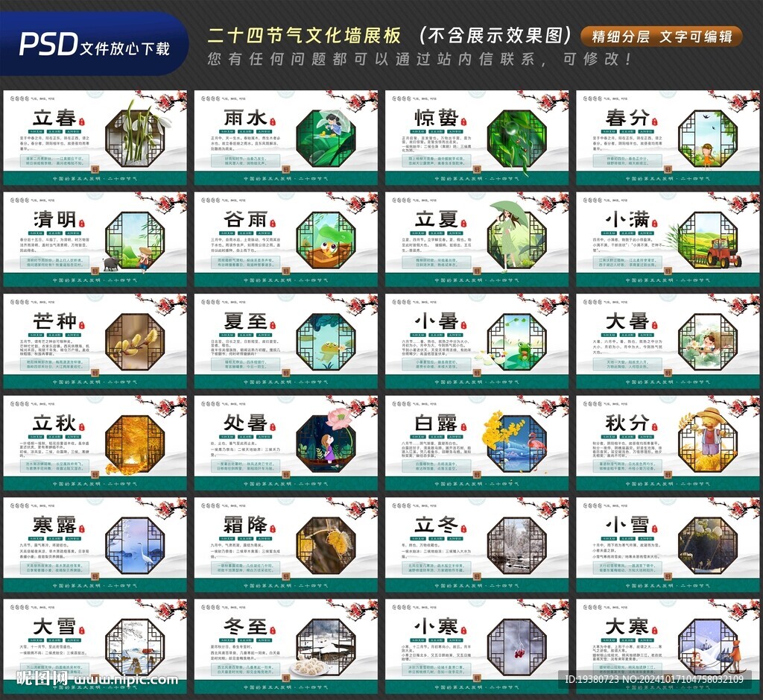The image size is (763, 700).
Task: Select the 清明 display board
Action: coord(95,239)
